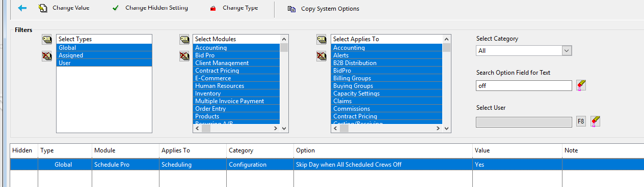Toggle Client Management module

click(x=236, y=63)
